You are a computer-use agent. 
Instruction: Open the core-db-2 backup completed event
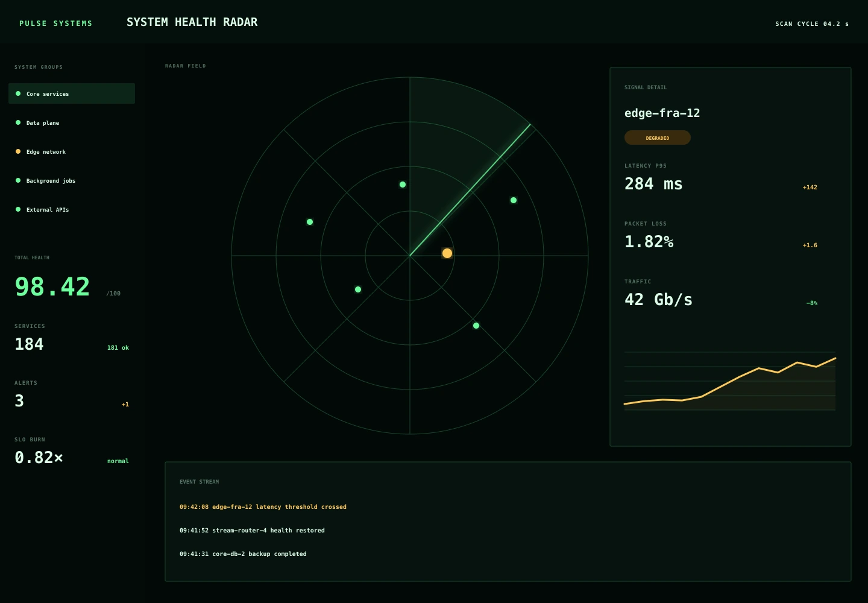coord(243,554)
